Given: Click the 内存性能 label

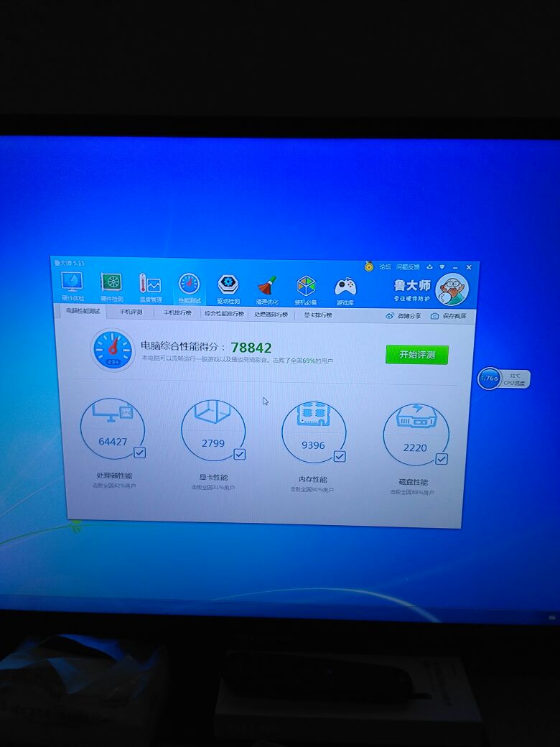Looking at the screenshot, I should (x=312, y=479).
